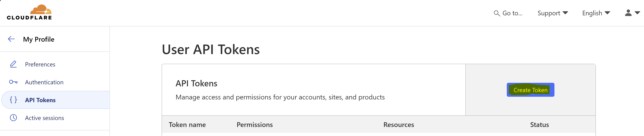Click the Create Token button

(x=531, y=90)
